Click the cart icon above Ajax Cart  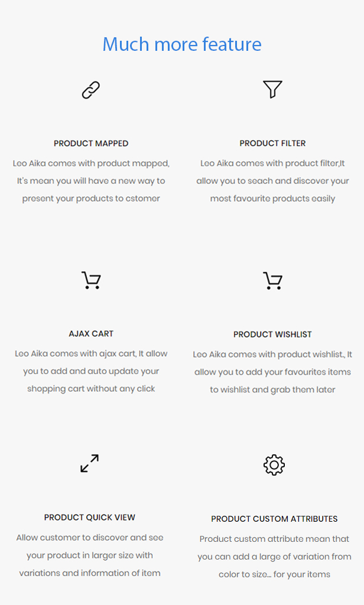point(91,280)
